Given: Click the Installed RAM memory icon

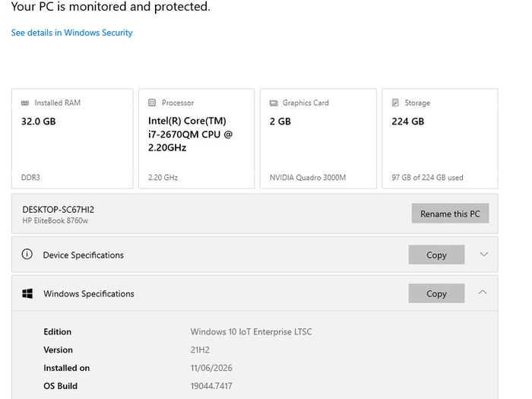Looking at the screenshot, I should click(25, 103).
